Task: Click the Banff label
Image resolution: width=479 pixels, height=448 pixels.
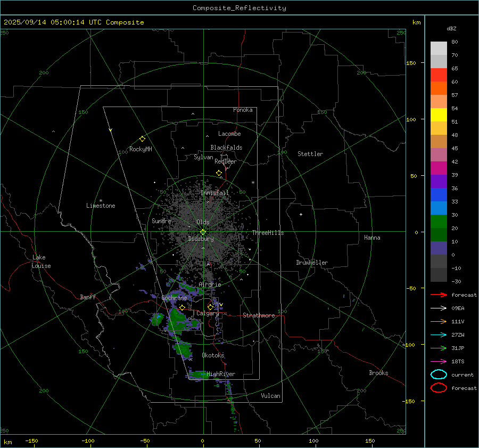Action: 88,297
